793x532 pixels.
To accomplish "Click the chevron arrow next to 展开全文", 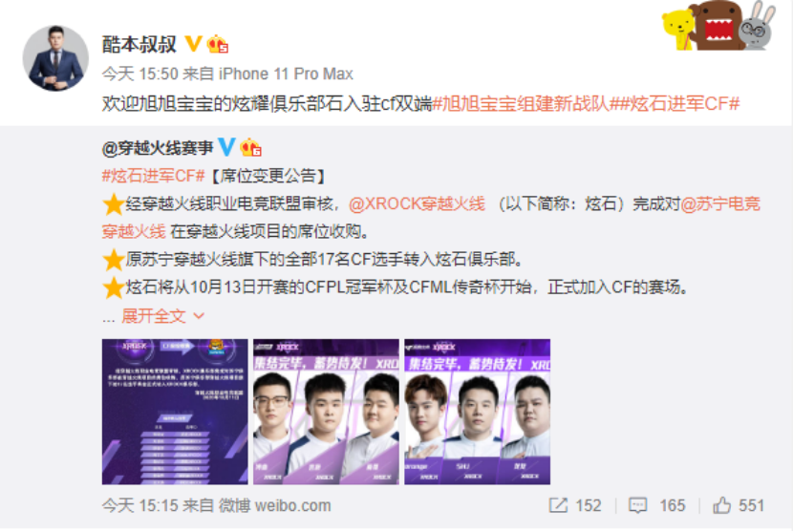I will coord(199,316).
